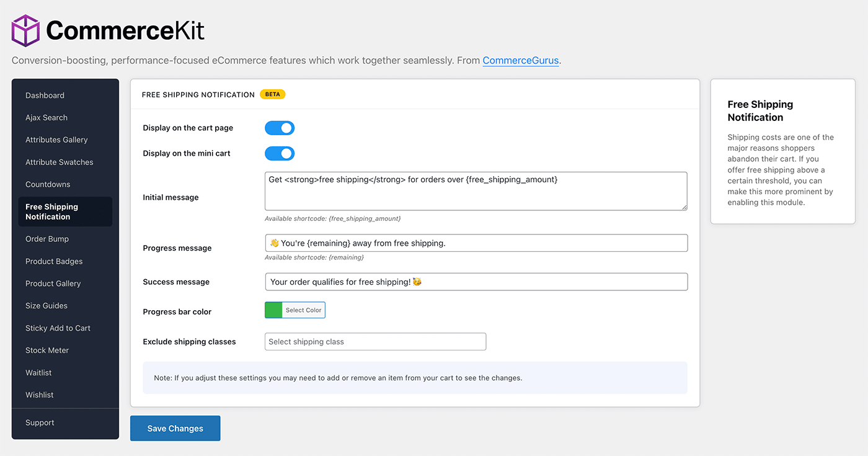868x456 pixels.
Task: Open Stock Meter settings
Action: (x=47, y=351)
